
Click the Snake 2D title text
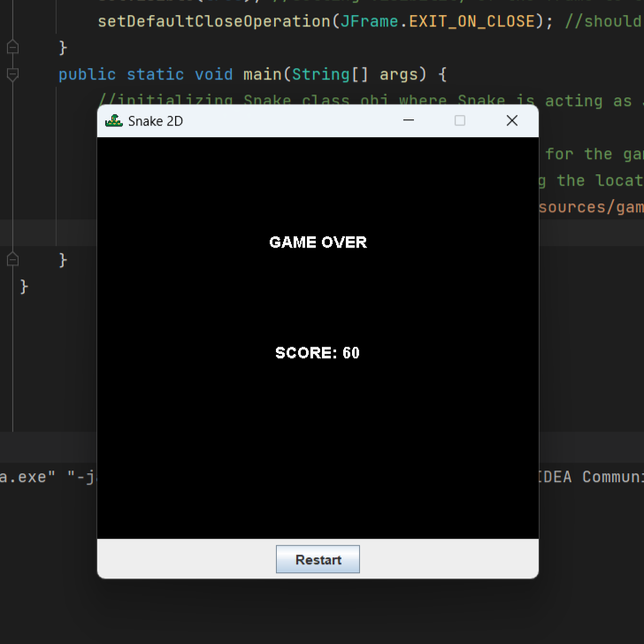tap(156, 121)
